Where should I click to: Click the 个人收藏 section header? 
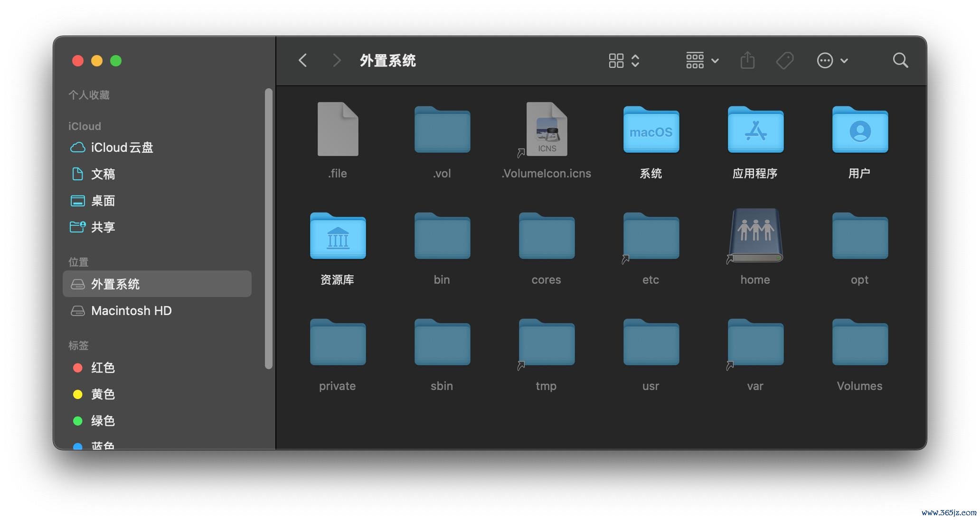(89, 95)
